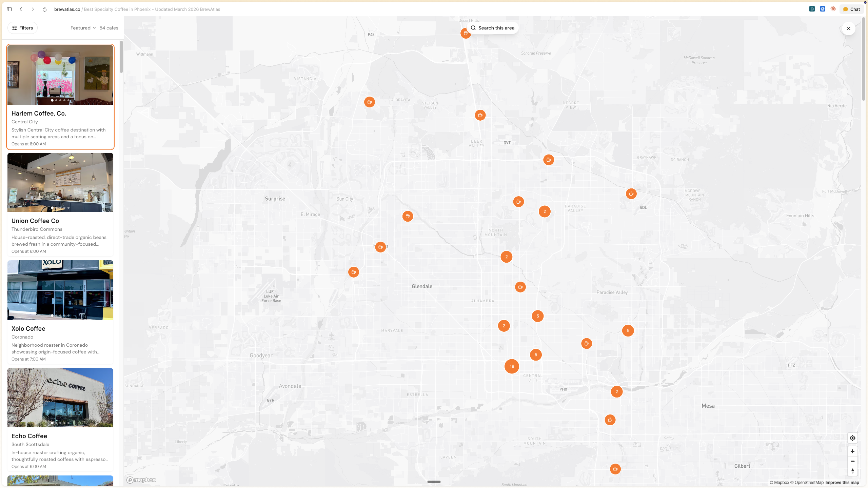Open the Filters panel
Image resolution: width=868 pixels, height=488 pixels.
[22, 28]
